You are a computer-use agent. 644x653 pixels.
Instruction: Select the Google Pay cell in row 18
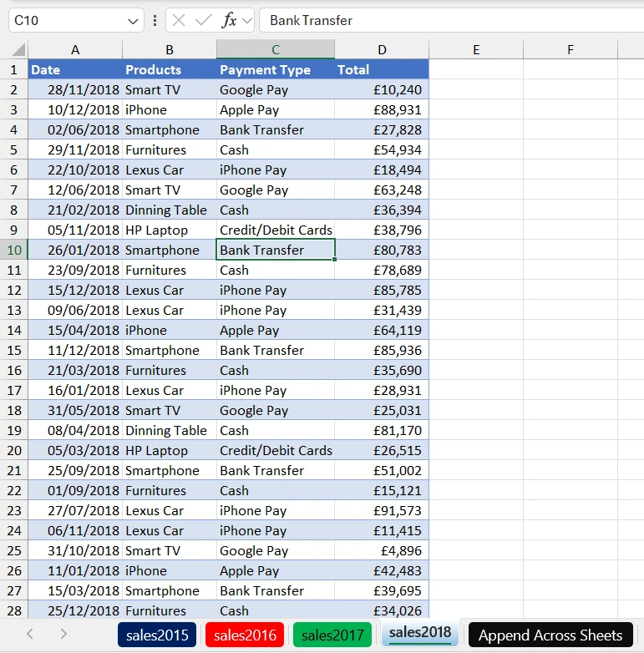[x=276, y=410]
